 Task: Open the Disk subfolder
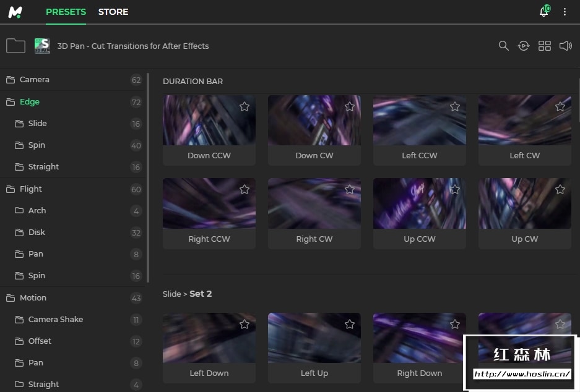click(x=73, y=232)
